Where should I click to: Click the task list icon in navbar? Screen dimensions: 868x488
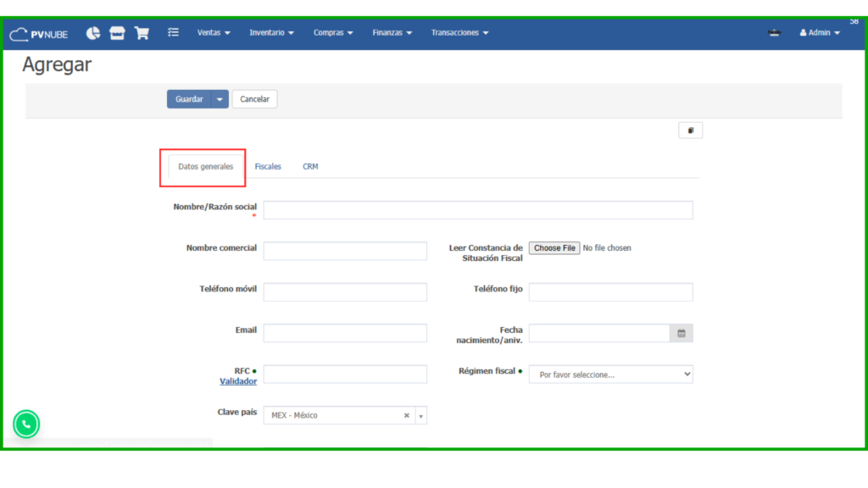tap(173, 33)
